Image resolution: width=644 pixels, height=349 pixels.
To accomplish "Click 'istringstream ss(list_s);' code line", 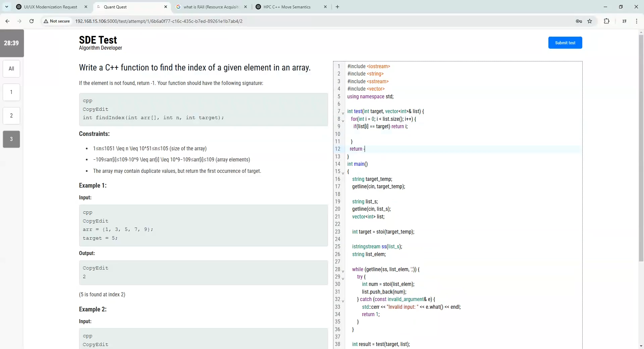I will (x=377, y=247).
